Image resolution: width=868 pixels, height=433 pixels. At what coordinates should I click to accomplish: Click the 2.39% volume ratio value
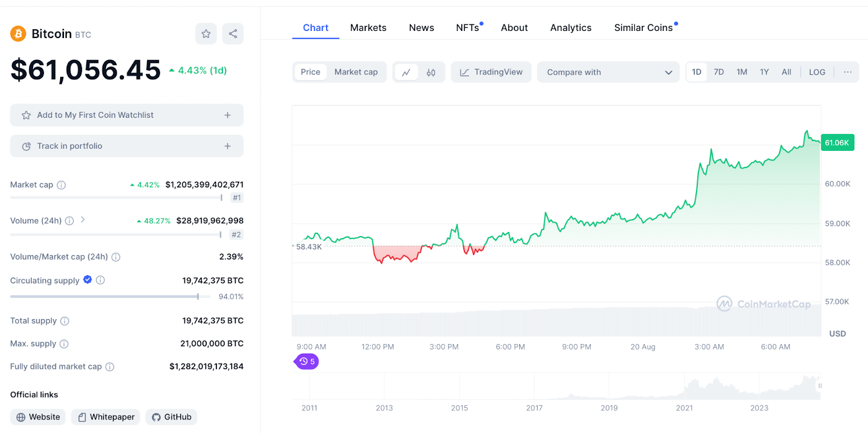click(x=232, y=257)
